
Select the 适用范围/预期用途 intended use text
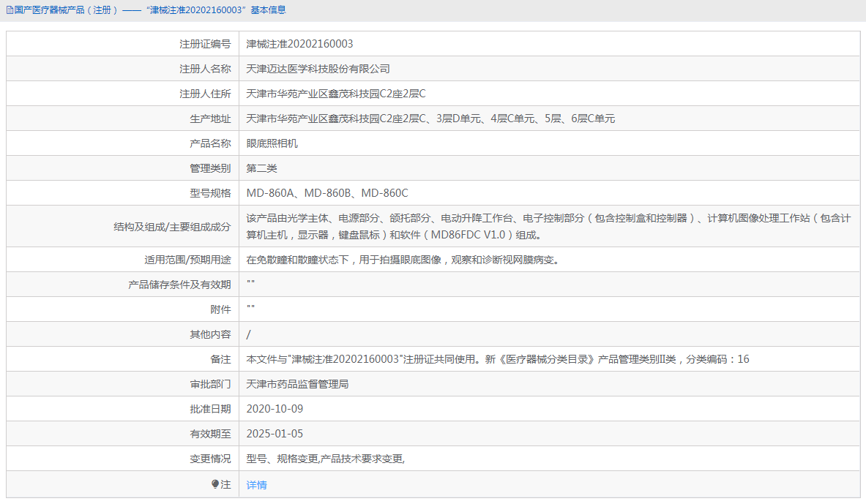(403, 260)
